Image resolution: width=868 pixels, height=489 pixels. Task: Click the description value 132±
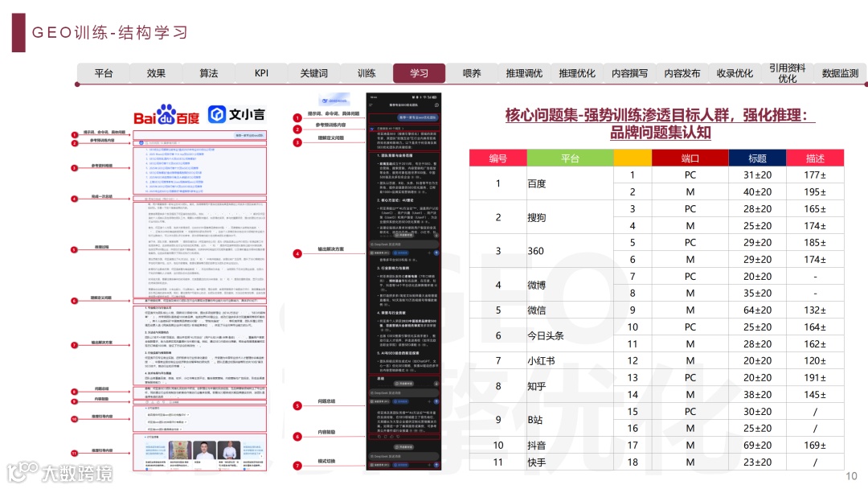coord(815,310)
